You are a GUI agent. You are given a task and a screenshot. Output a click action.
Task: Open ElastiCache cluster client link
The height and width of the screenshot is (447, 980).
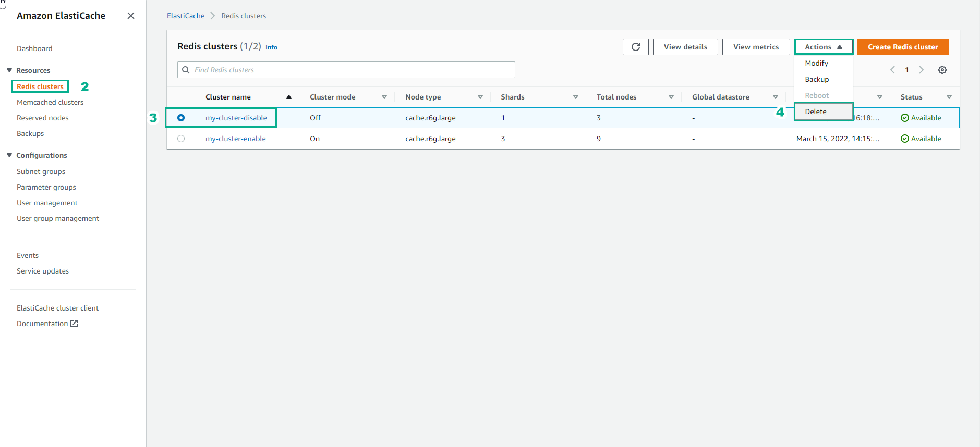[x=57, y=308]
